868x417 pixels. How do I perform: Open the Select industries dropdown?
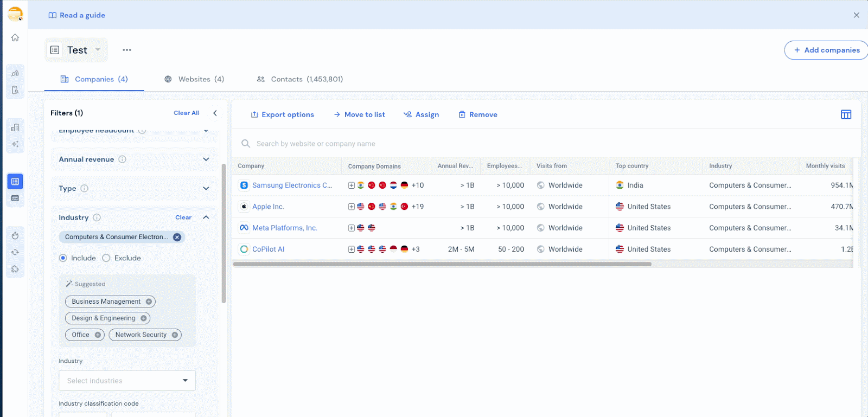coord(127,381)
